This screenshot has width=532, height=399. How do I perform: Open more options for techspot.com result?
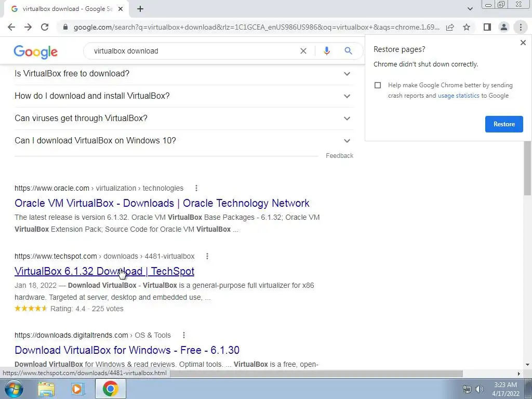[207, 256]
